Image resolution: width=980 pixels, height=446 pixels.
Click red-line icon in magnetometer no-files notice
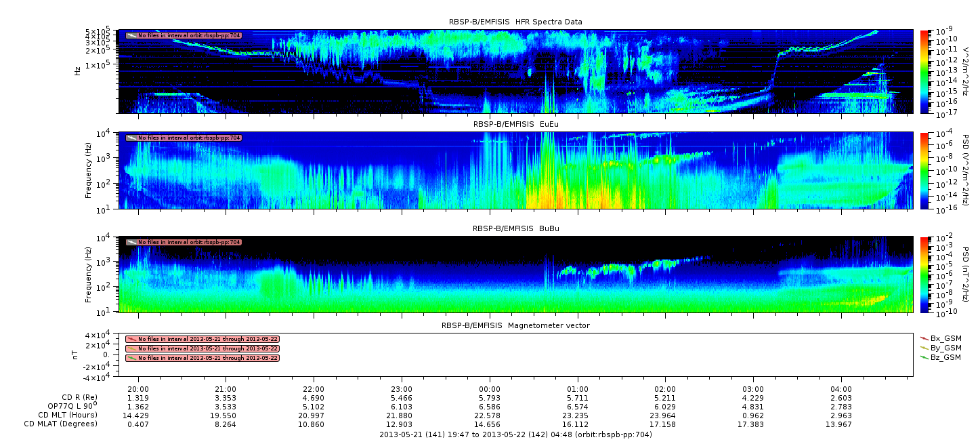point(132,339)
